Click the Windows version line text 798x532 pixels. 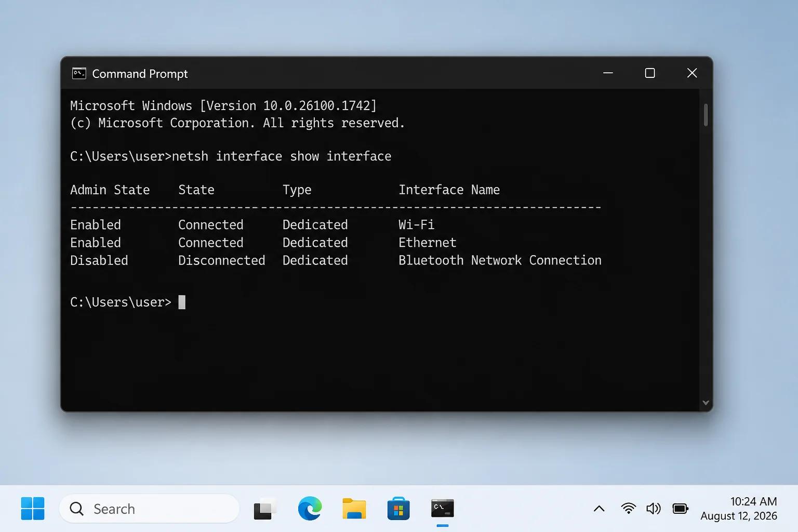point(223,106)
